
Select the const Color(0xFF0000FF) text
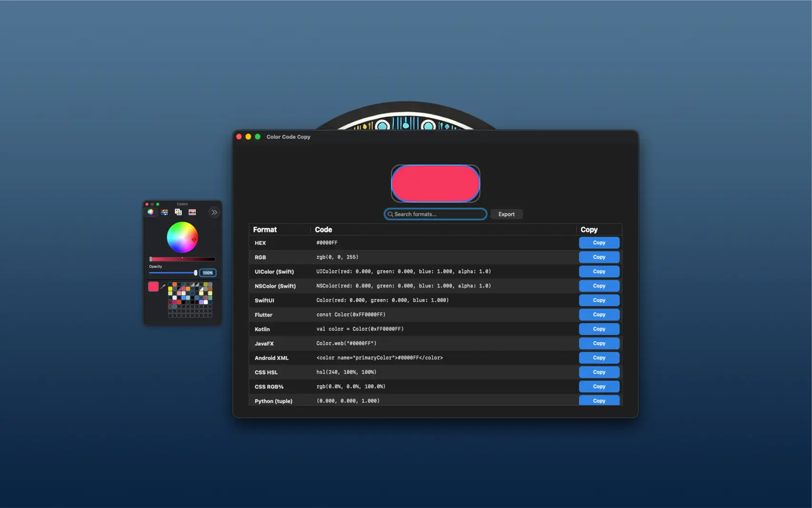click(x=351, y=315)
